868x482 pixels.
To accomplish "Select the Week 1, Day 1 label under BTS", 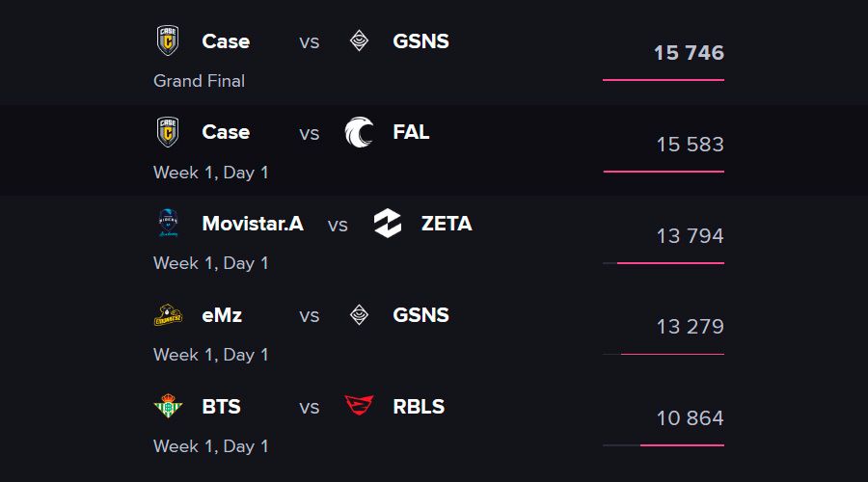I will [x=211, y=446].
